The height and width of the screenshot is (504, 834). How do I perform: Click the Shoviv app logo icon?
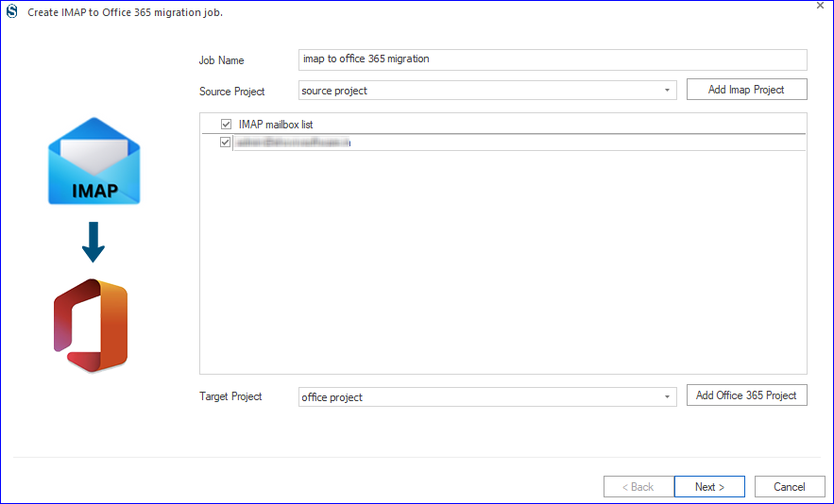point(11,11)
